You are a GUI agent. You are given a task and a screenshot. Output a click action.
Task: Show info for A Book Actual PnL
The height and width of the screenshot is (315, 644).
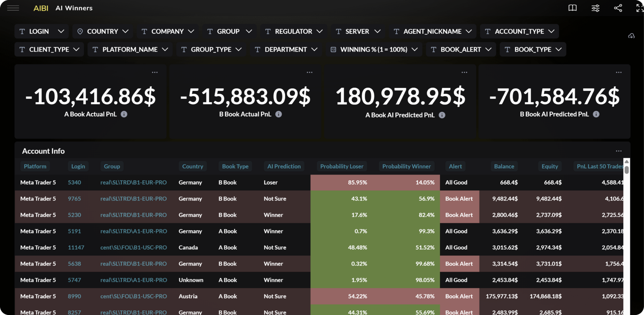(124, 114)
